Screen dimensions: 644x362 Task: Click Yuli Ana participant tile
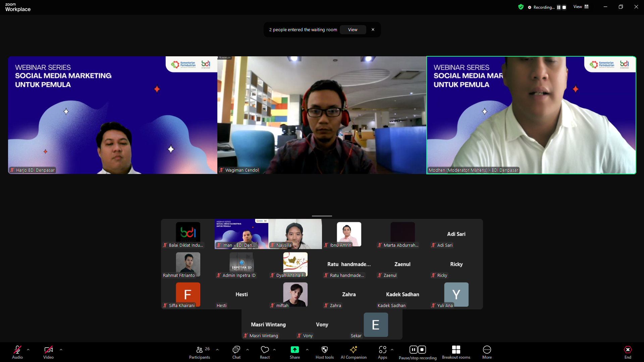click(x=456, y=294)
